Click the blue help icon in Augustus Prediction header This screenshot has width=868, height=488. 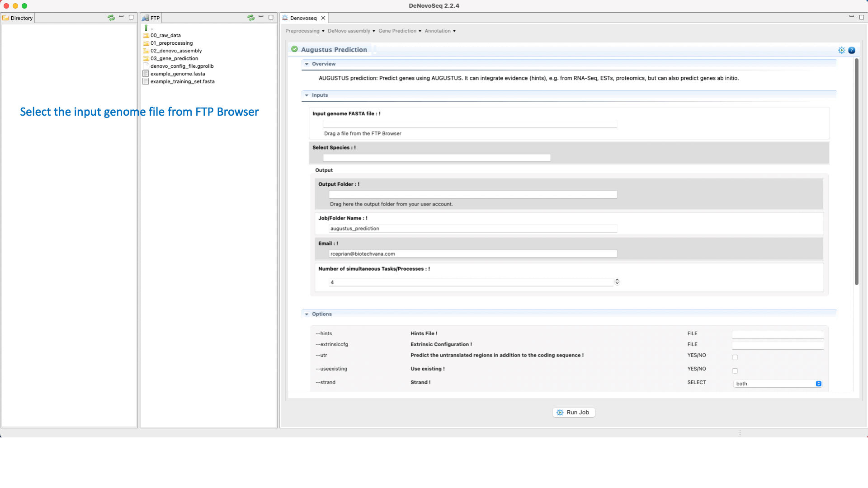pyautogui.click(x=852, y=50)
